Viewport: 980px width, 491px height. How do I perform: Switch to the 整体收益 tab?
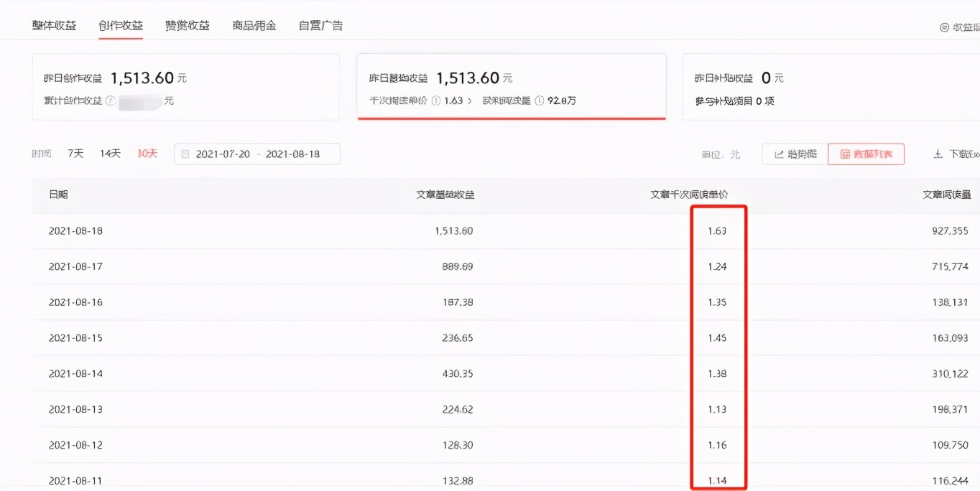tap(54, 24)
